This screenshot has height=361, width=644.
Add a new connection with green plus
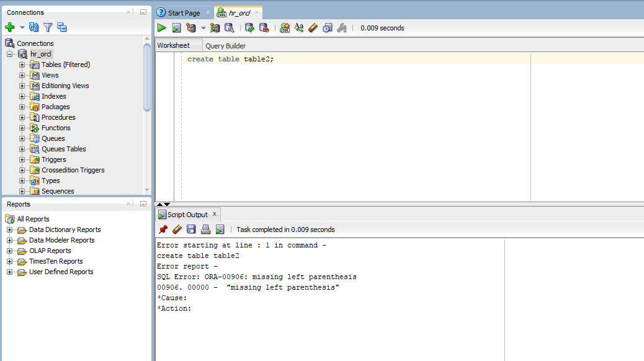tap(10, 27)
